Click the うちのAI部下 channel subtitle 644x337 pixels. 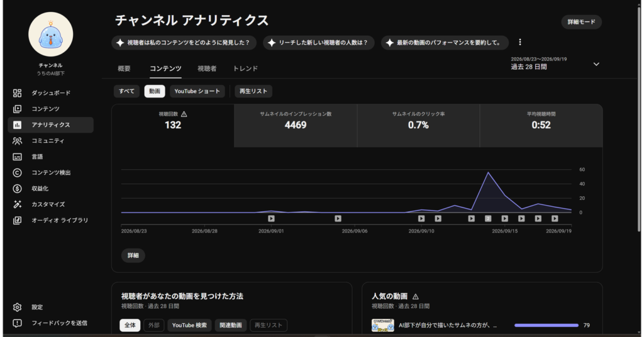pyautogui.click(x=50, y=74)
